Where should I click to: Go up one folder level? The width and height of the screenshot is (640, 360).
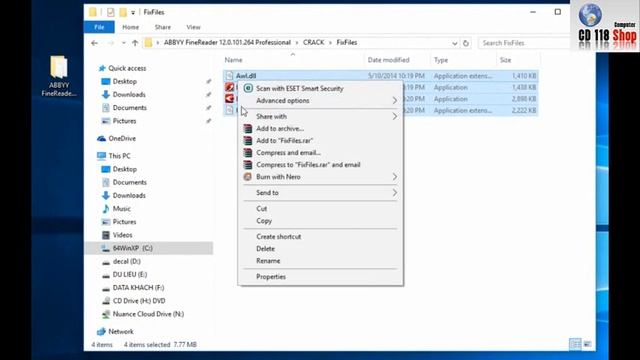click(135, 43)
